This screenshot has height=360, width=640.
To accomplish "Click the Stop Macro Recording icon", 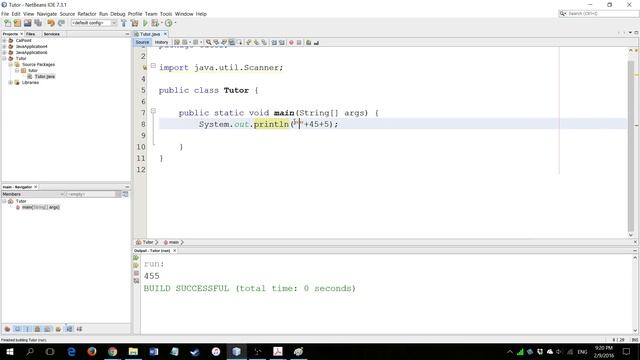I will coord(299,42).
